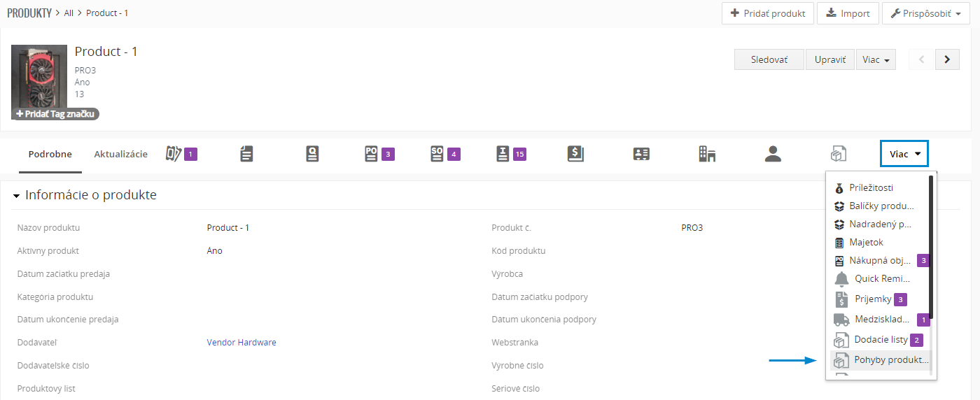
Task: Click the Webstranka field label
Action: pos(514,342)
